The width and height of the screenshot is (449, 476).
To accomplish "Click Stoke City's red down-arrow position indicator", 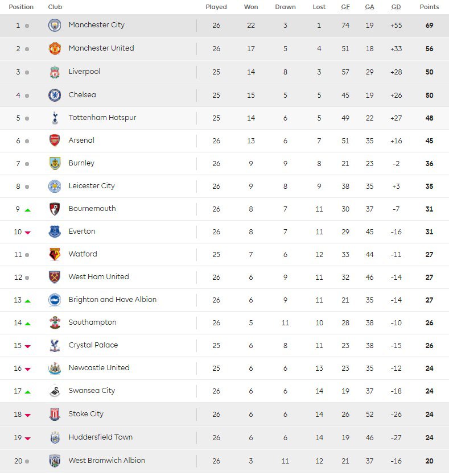I will 28,415.
